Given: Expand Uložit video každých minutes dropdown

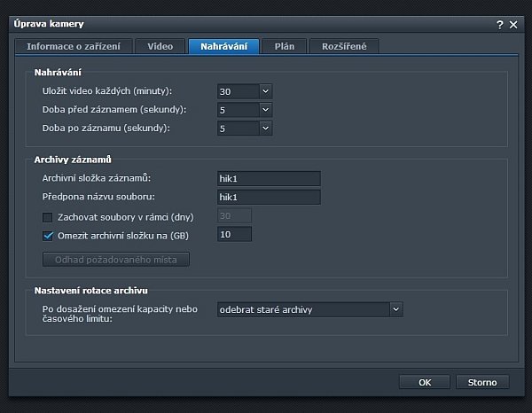Looking at the screenshot, I should tap(266, 91).
